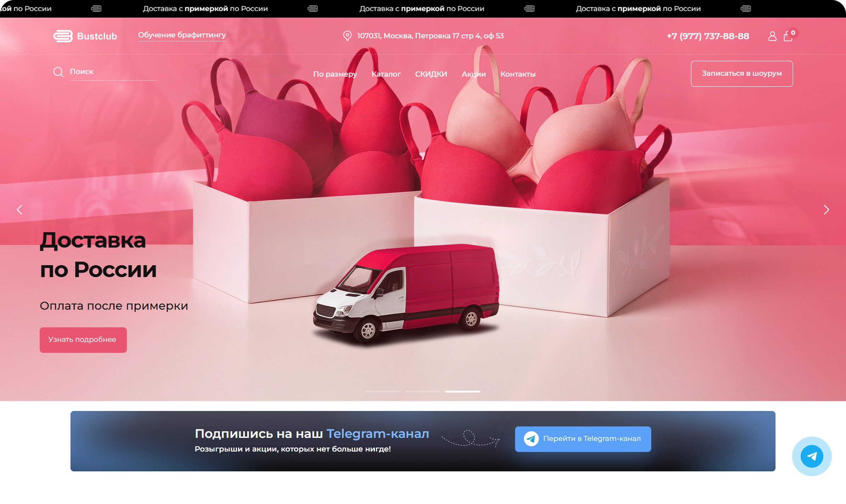The width and height of the screenshot is (846, 504).
Task: Click the location pin icon
Action: point(347,36)
